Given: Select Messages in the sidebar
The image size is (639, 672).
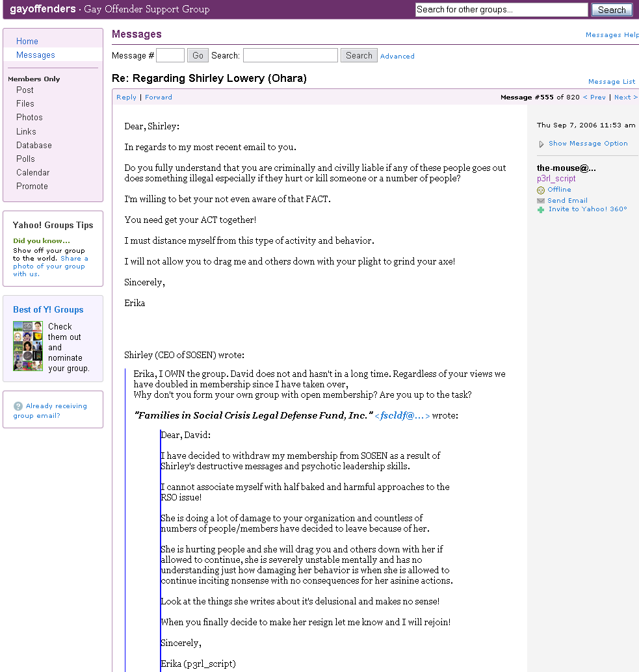Looking at the screenshot, I should point(36,55).
